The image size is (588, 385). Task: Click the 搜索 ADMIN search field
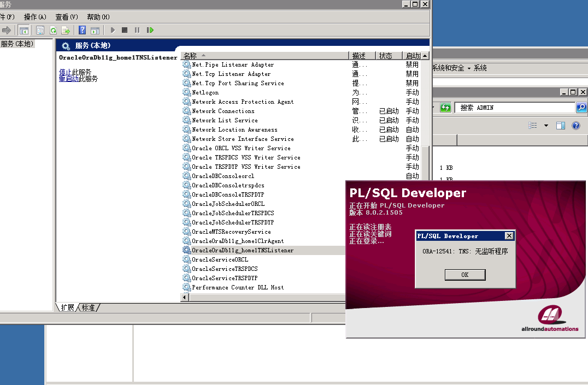[514, 108]
